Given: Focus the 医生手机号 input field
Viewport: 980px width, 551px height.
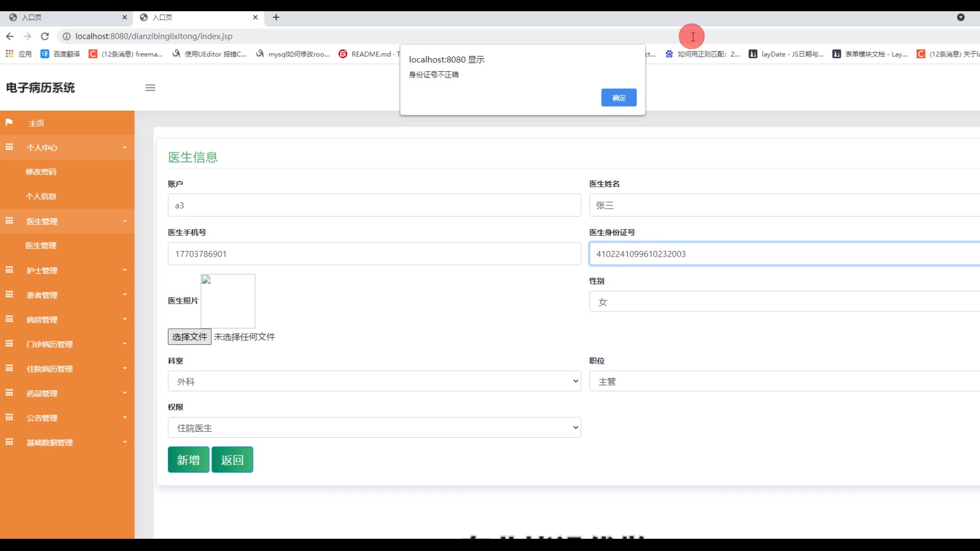Looking at the screenshot, I should coord(374,254).
